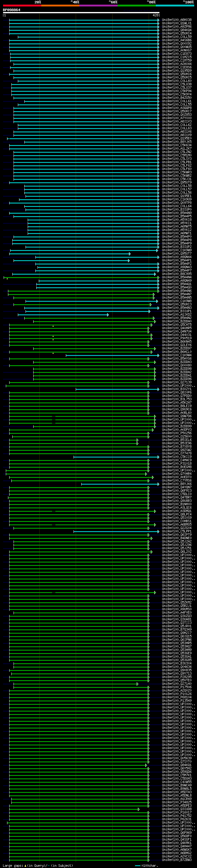Choose UniRef100_C1E873 in hit list
The image size is (197, 868).
(177, 54)
